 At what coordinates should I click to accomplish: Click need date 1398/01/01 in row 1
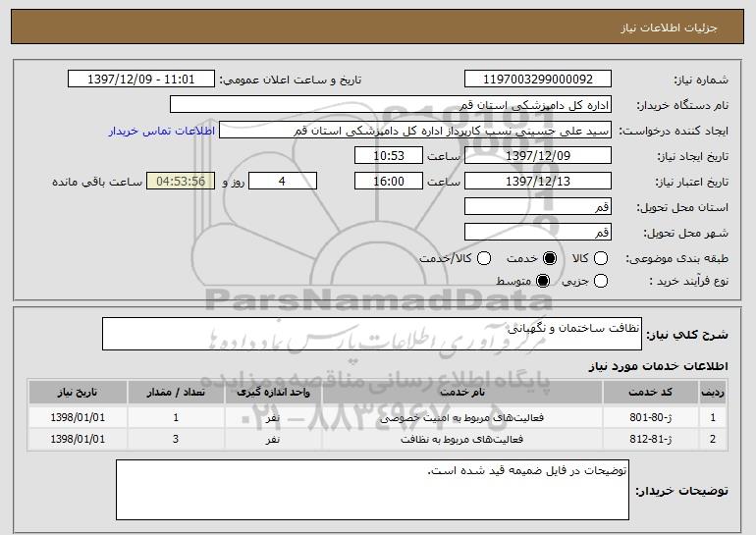(78, 417)
